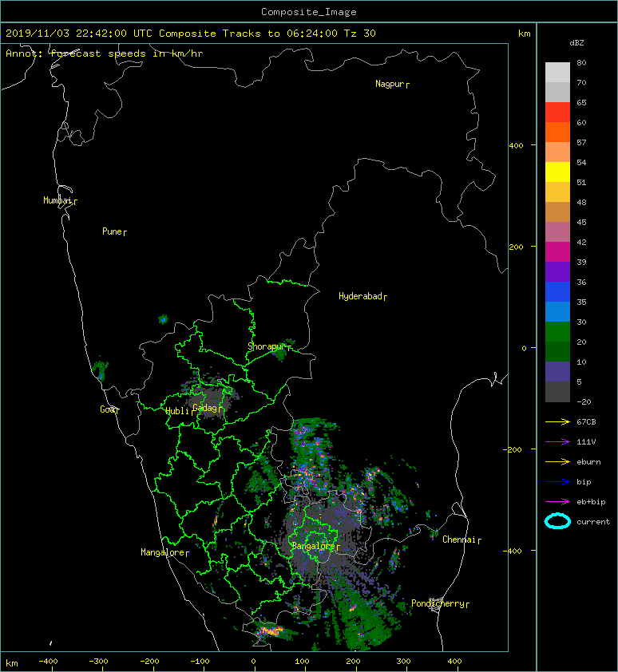
Task: Click the purple 111V arrow legend icon
Action: click(557, 441)
